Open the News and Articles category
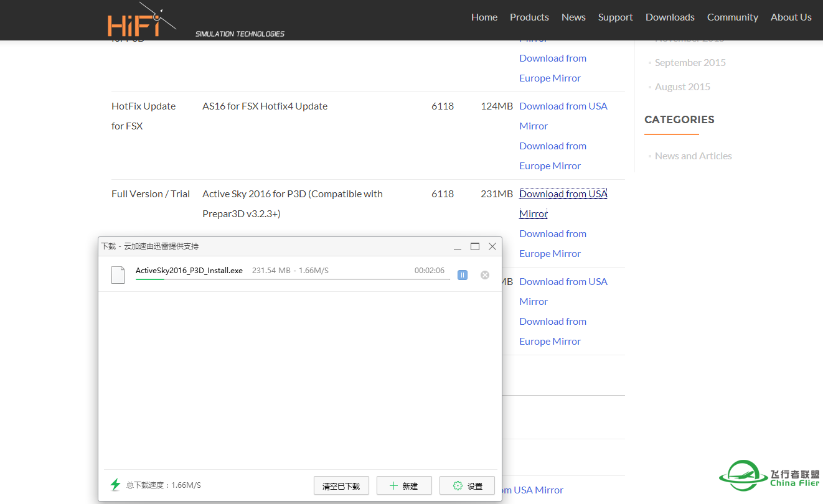823x504 pixels. (x=694, y=156)
